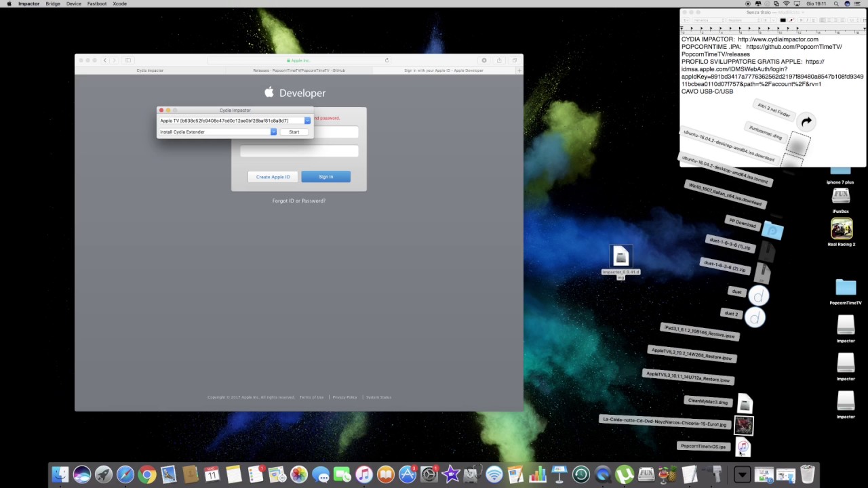Open Privacy Policy footer link
This screenshot has width=868, height=488.
click(x=344, y=397)
